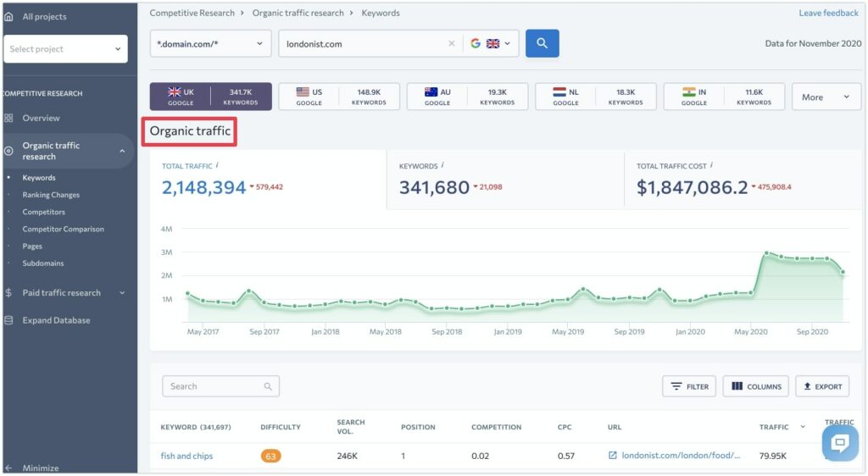Click the Total Traffic Cost value $1,847,086.2

click(x=693, y=187)
